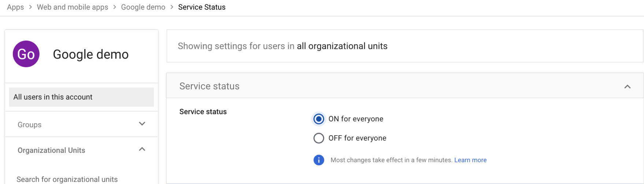Click 'ON for everyone' label text

pos(356,119)
